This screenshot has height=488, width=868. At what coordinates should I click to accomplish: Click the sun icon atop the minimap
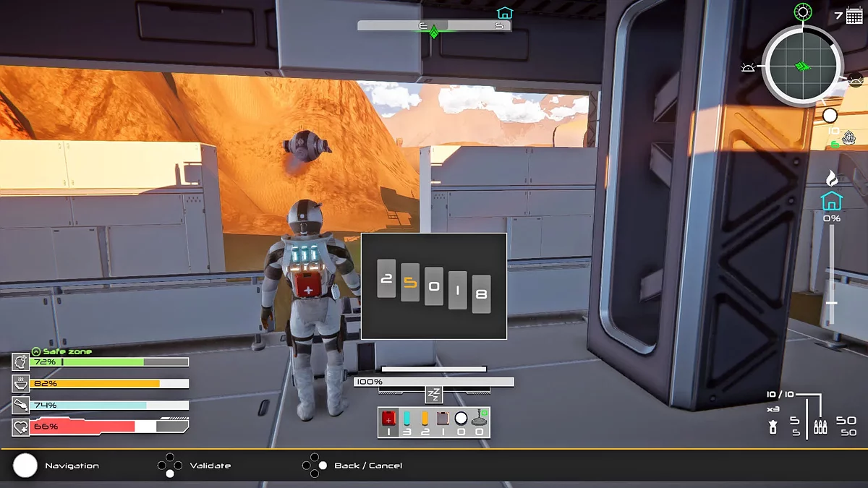803,12
